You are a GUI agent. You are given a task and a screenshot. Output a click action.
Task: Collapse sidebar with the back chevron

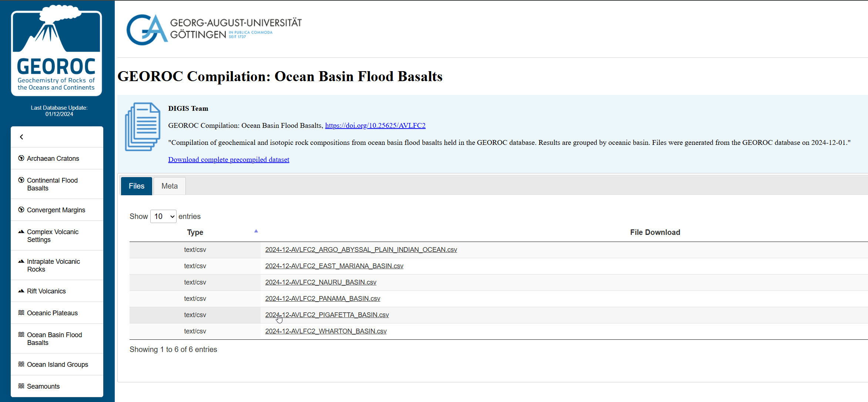point(21,137)
